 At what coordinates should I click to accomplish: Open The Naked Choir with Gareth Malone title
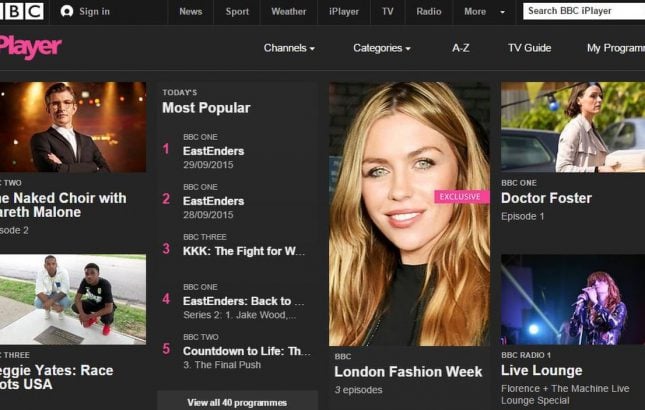63,205
